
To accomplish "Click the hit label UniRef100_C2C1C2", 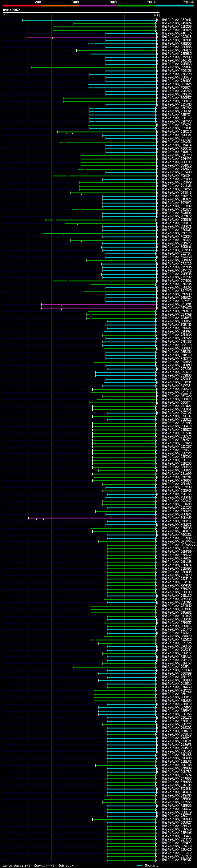I will tap(176, 717).
